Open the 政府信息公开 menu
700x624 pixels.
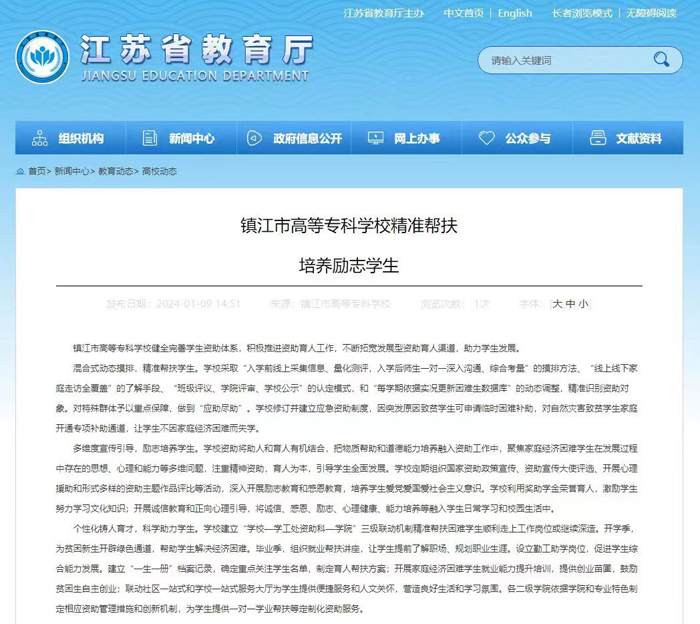294,138
